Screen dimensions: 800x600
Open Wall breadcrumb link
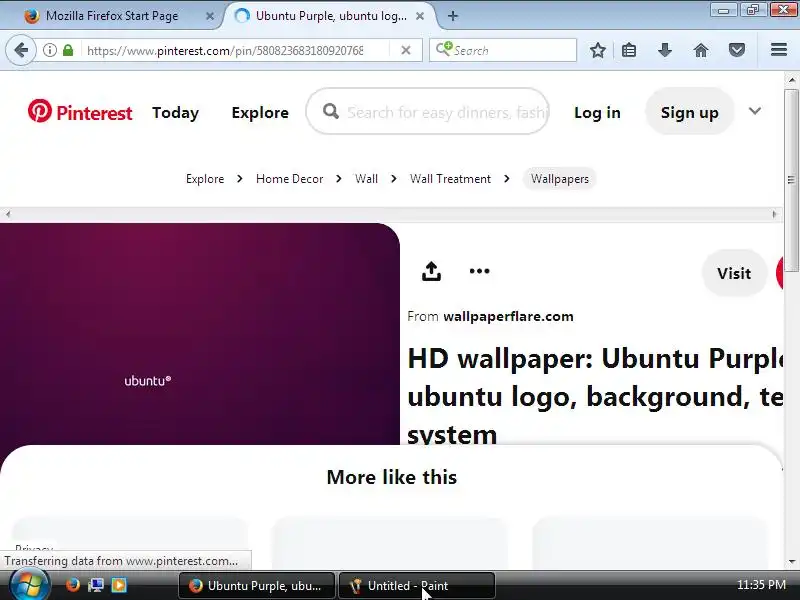[x=366, y=179]
